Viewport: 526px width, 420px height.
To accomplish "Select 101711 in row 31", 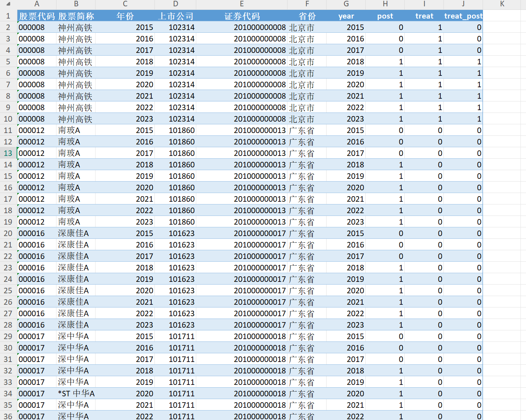I will (x=176, y=359).
